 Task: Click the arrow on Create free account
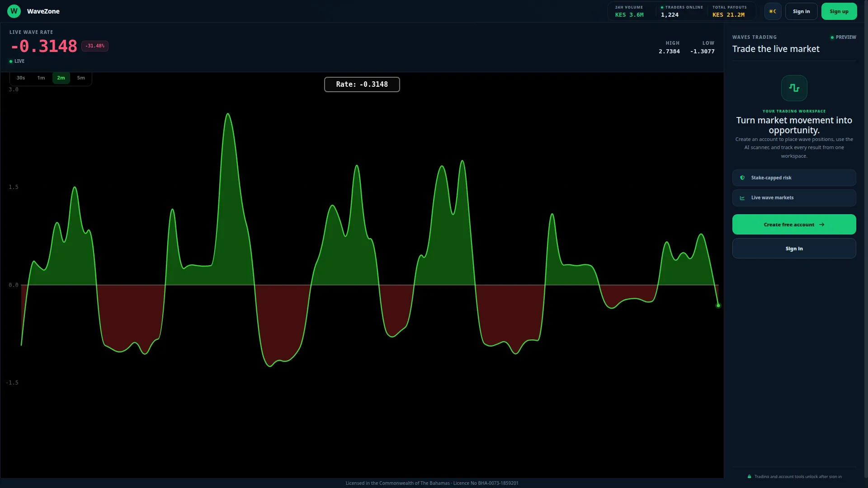click(822, 225)
